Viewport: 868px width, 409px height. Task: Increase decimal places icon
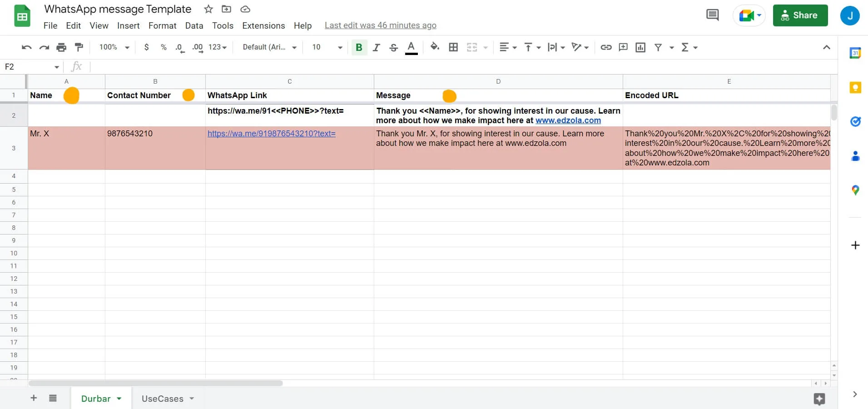click(198, 47)
